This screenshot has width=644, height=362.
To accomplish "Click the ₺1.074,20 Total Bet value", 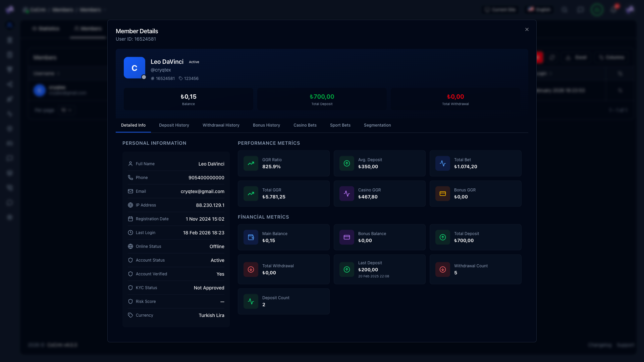I will click(466, 167).
